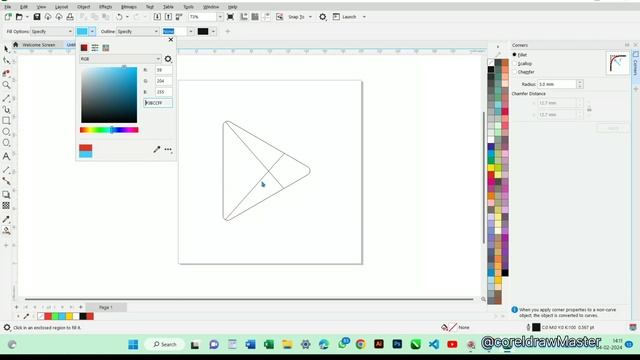Open the zoom level dropdown
640x360 pixels.
point(220,17)
